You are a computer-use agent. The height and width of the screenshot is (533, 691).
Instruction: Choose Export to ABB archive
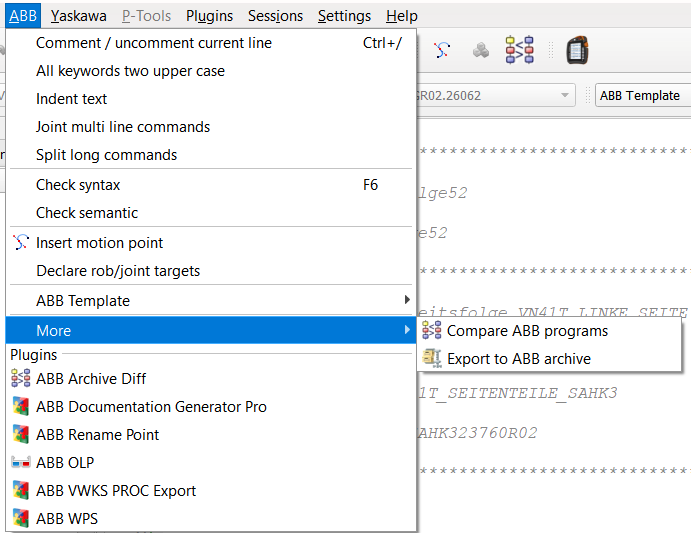tap(549, 359)
